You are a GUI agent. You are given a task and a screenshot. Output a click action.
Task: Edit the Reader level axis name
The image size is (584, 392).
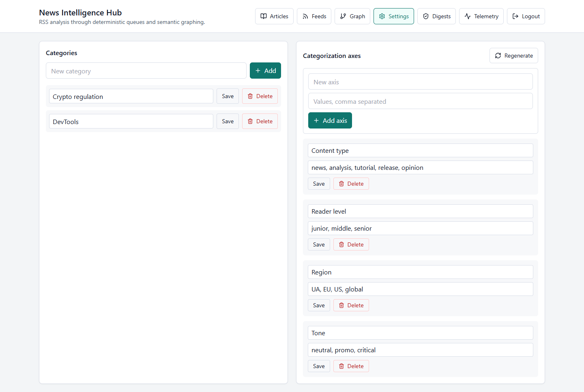click(x=421, y=211)
